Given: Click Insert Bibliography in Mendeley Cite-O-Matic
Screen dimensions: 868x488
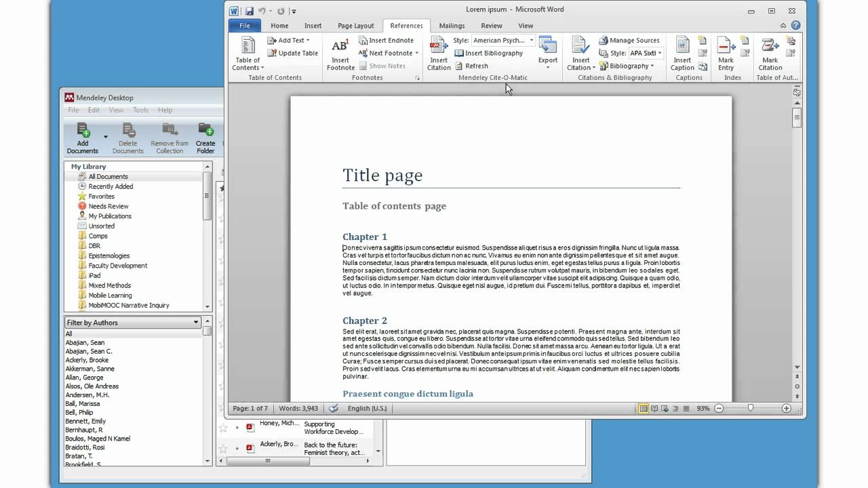Looking at the screenshot, I should (x=488, y=53).
